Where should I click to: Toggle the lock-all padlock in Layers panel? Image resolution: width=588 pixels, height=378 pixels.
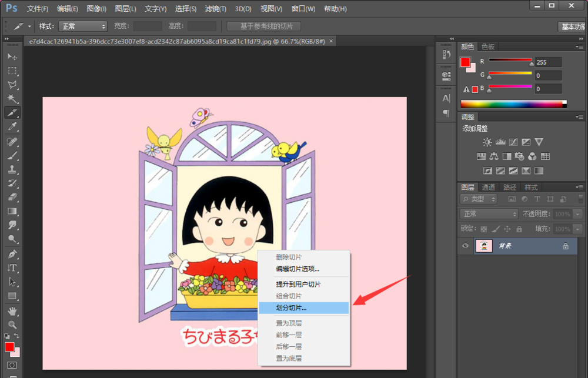(x=519, y=229)
